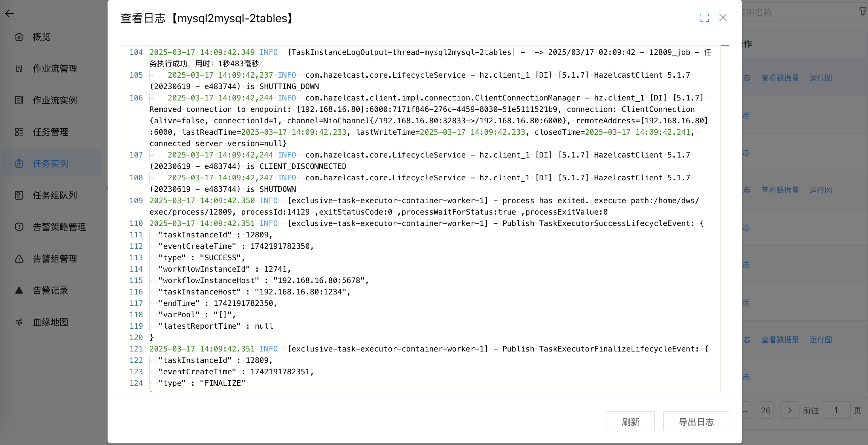Open the 概览 home icon
The image size is (868, 445).
19,37
